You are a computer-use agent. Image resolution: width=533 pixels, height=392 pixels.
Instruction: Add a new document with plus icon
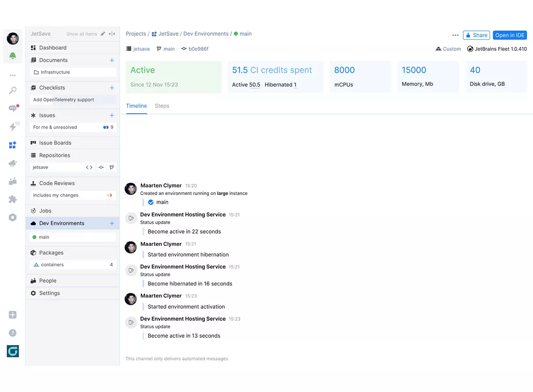click(x=112, y=60)
